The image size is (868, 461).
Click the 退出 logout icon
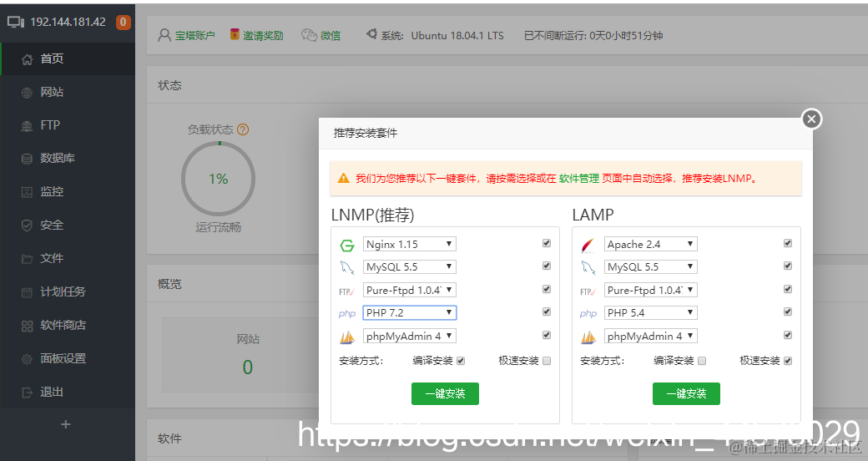click(27, 393)
